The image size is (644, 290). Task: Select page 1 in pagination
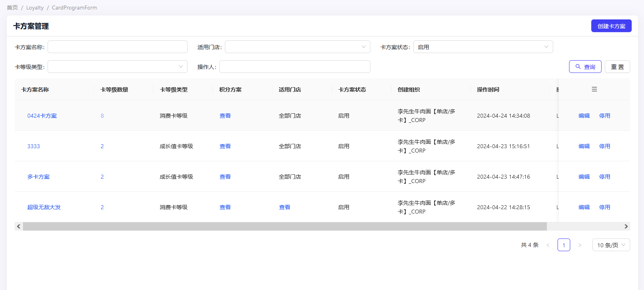click(564, 245)
